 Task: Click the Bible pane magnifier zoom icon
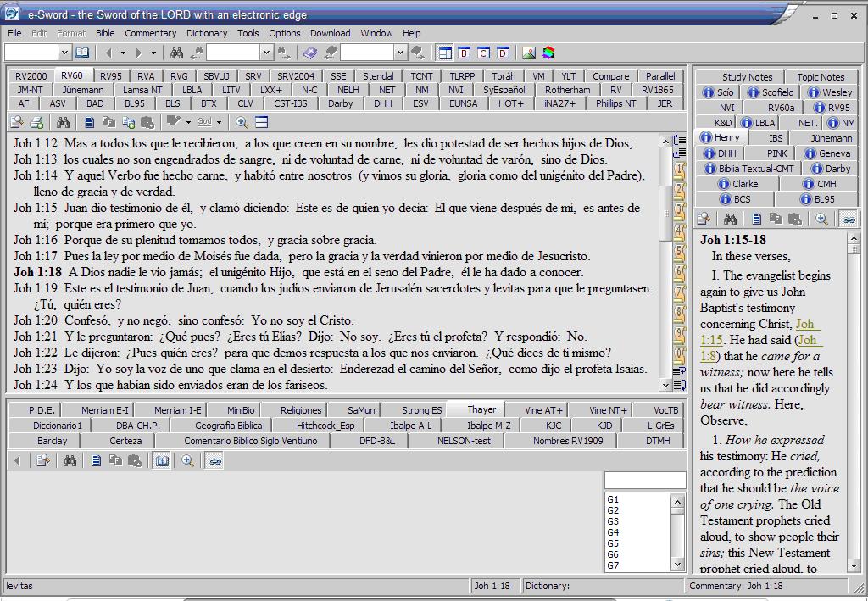click(x=242, y=122)
